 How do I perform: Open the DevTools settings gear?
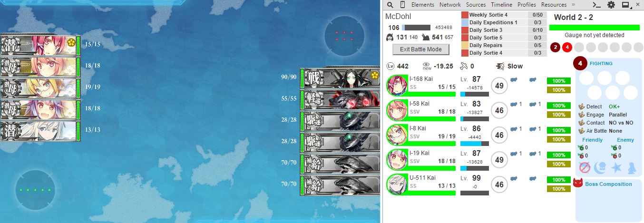coord(611,5)
